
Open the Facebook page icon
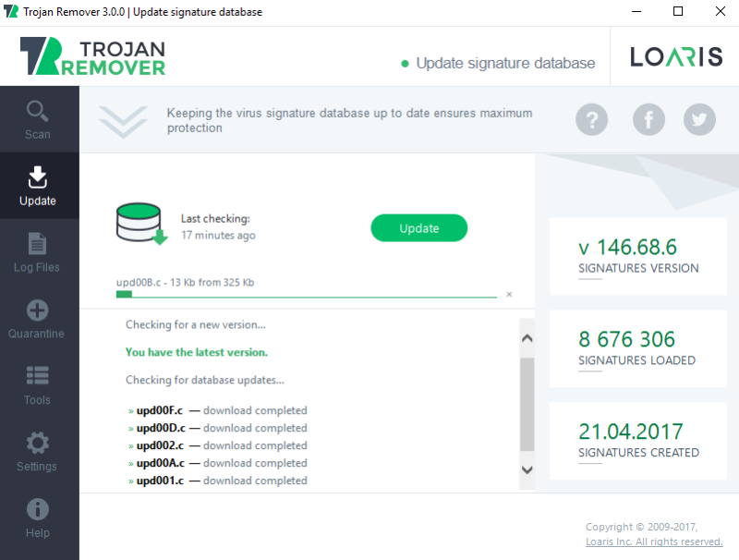click(x=648, y=120)
